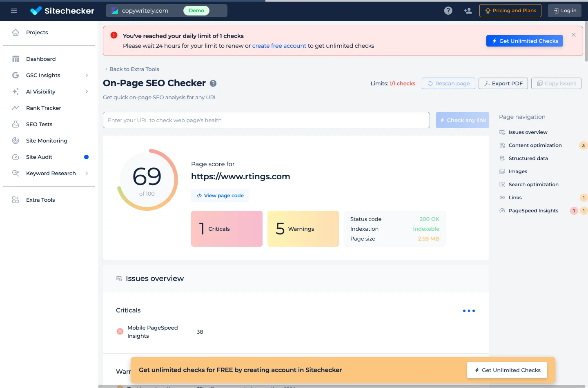Go Back to Extra Tools
Viewport: 588px width, 388px height.
[132, 69]
